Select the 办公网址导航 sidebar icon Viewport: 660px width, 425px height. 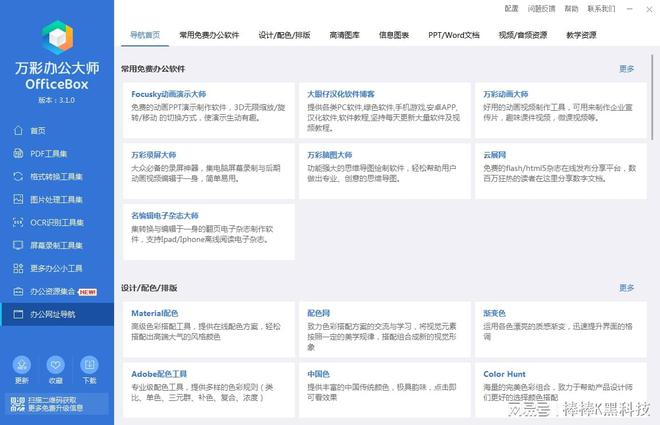click(x=18, y=314)
